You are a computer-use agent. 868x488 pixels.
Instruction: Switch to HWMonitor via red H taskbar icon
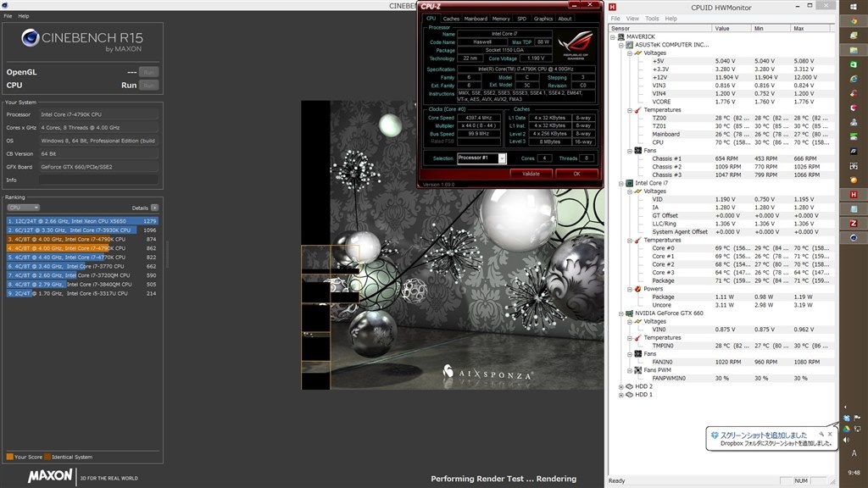pos(854,194)
